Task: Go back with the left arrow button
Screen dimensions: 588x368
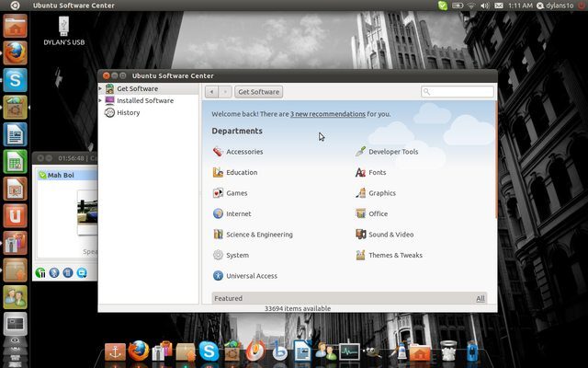Action: 212,92
